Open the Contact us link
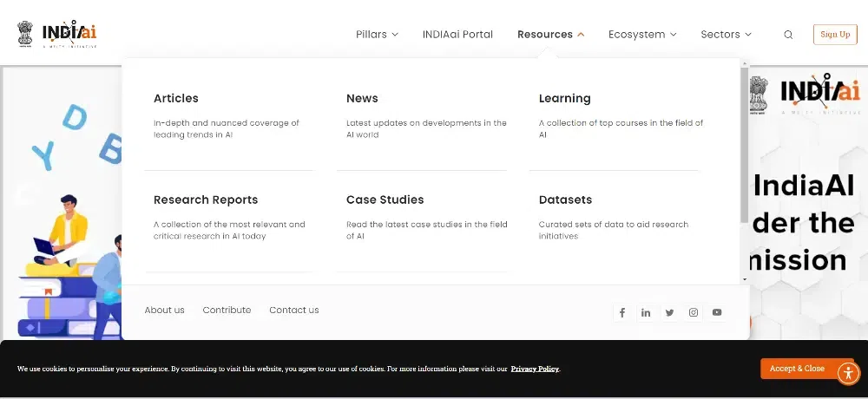 (x=294, y=310)
